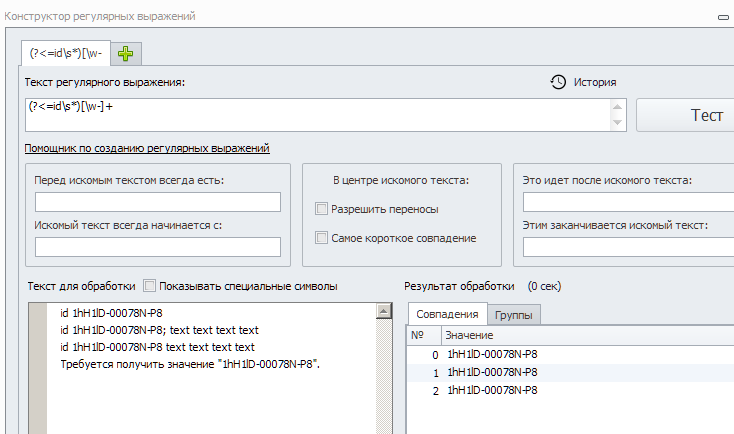Select the (?<=id\s*)[\w- regex tab
The image size is (734, 434).
coord(66,53)
